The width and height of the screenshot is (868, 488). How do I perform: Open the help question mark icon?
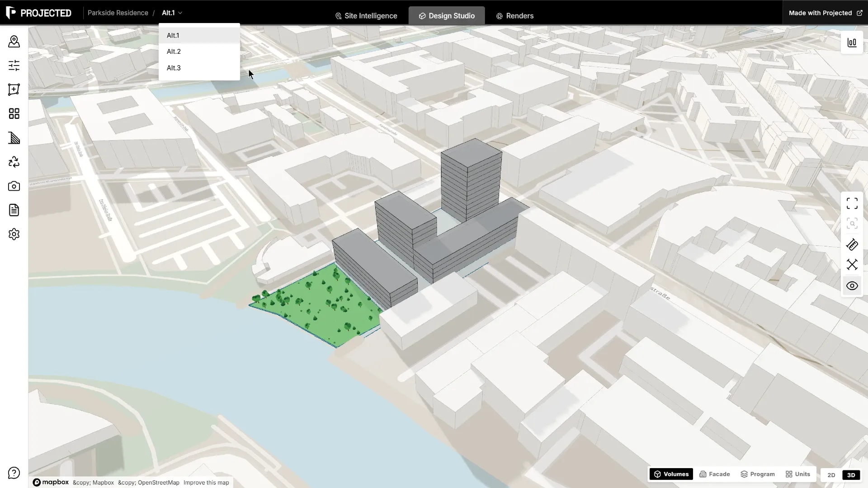point(14,473)
